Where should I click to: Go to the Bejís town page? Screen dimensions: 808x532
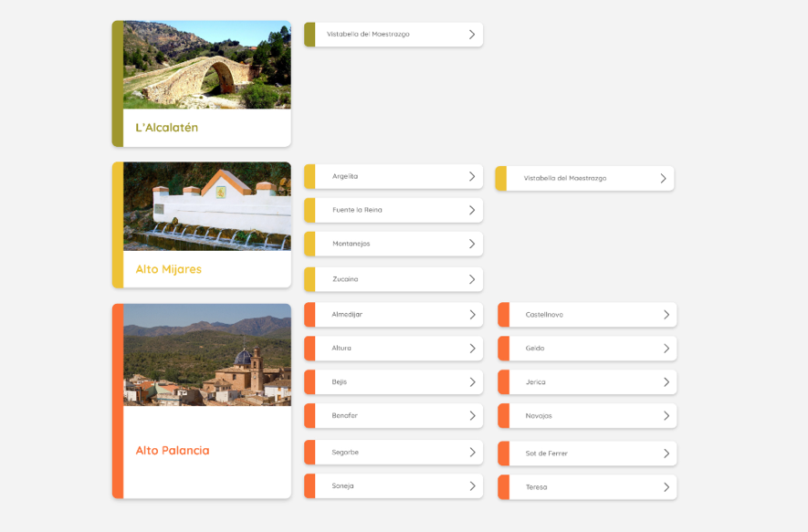[x=394, y=382]
